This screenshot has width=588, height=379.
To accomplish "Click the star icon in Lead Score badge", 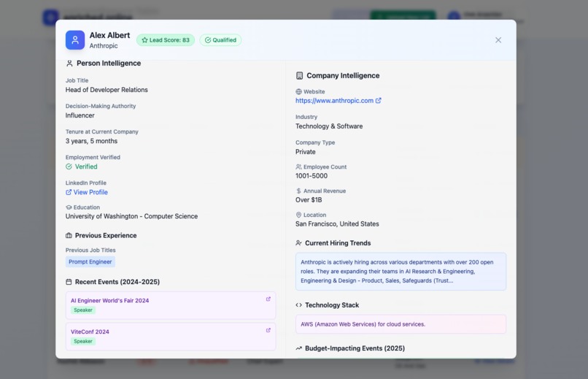I will tap(144, 40).
